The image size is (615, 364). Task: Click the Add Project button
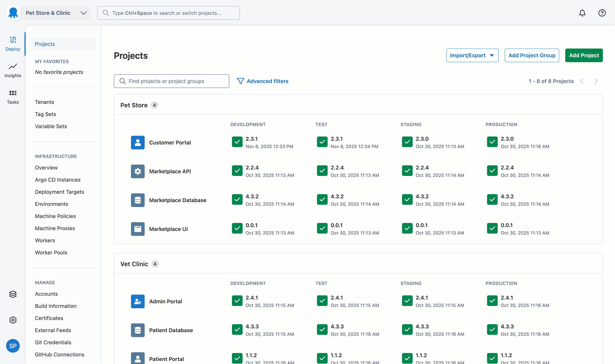pyautogui.click(x=583, y=55)
